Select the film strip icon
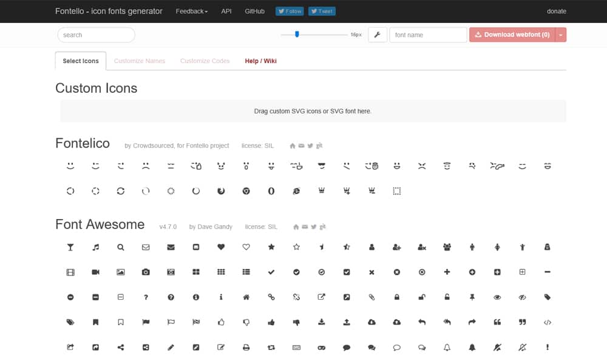The width and height of the screenshot is (607, 364). pyautogui.click(x=70, y=272)
